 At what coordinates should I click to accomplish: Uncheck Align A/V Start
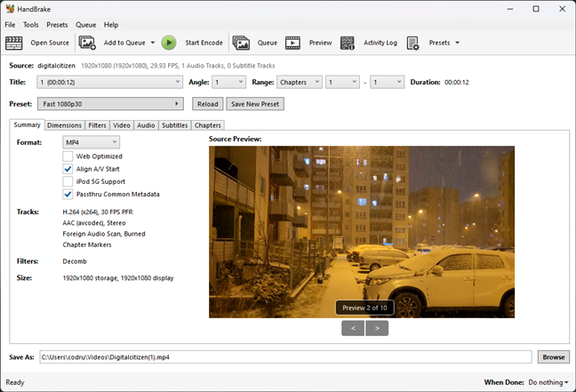pos(68,169)
